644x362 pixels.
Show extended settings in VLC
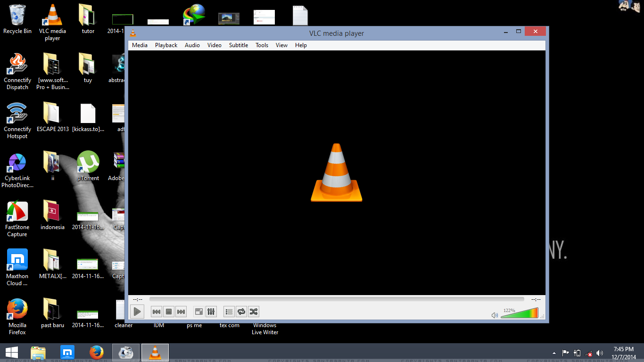point(211,312)
